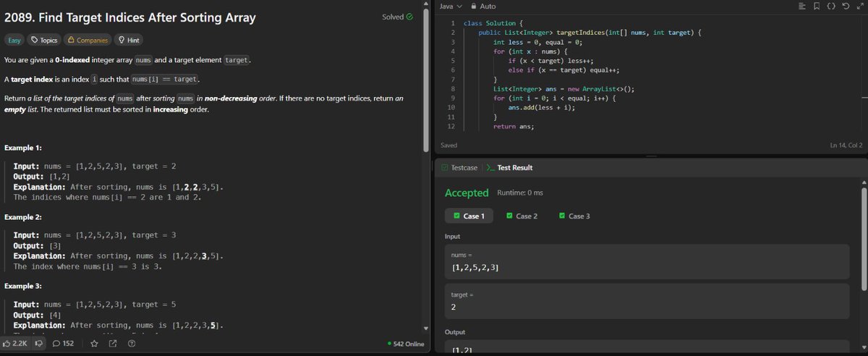Click the 'class Solution {' code line

494,23
